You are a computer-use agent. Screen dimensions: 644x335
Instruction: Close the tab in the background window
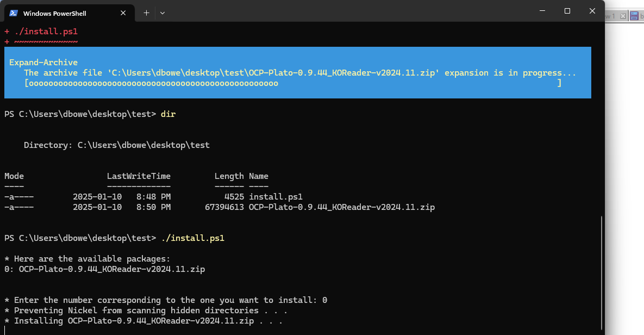click(x=623, y=16)
